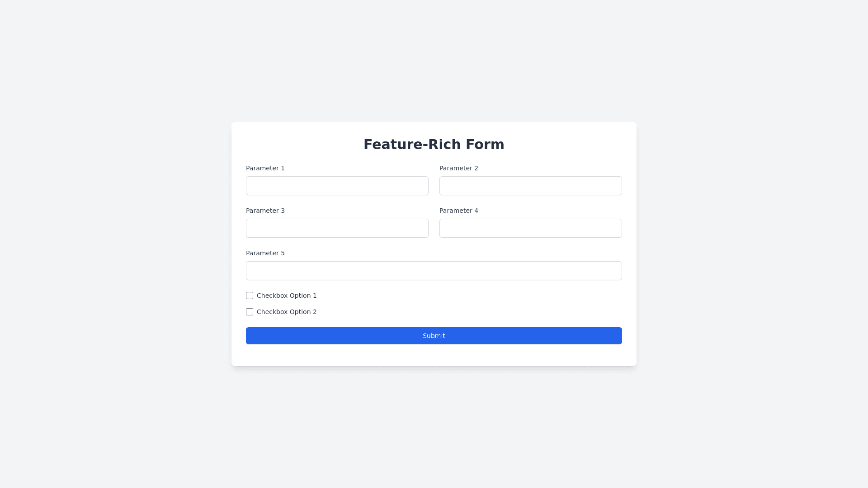Click the "Parameter 2" label text
The height and width of the screenshot is (488, 868).
[458, 168]
